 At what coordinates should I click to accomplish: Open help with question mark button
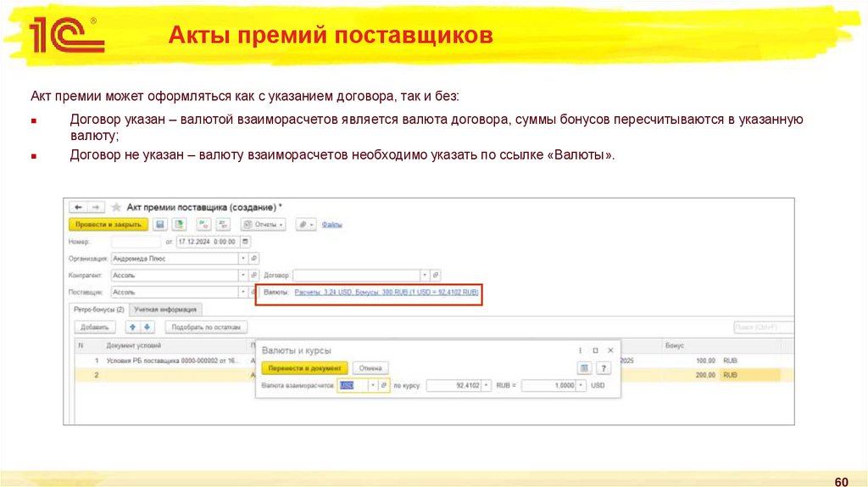[x=604, y=368]
